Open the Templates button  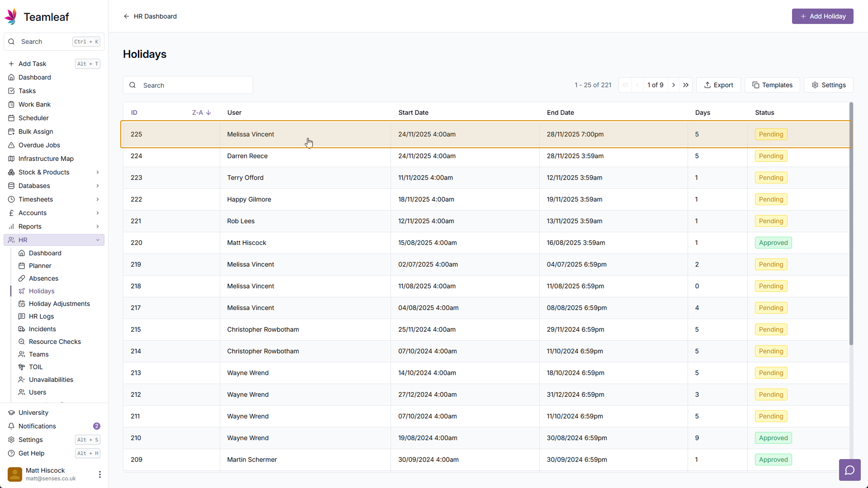[772, 85]
